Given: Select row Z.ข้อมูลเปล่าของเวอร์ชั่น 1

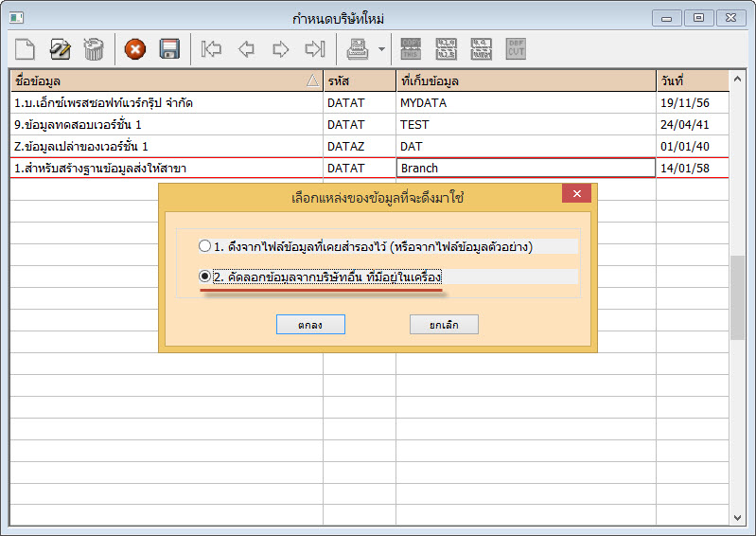Looking at the screenshot, I should click(x=369, y=146).
